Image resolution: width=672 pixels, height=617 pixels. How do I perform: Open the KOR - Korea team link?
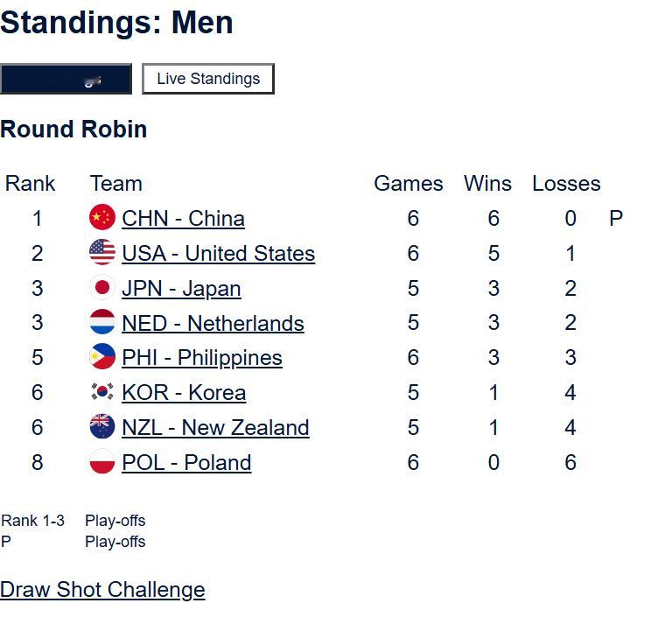coord(184,392)
